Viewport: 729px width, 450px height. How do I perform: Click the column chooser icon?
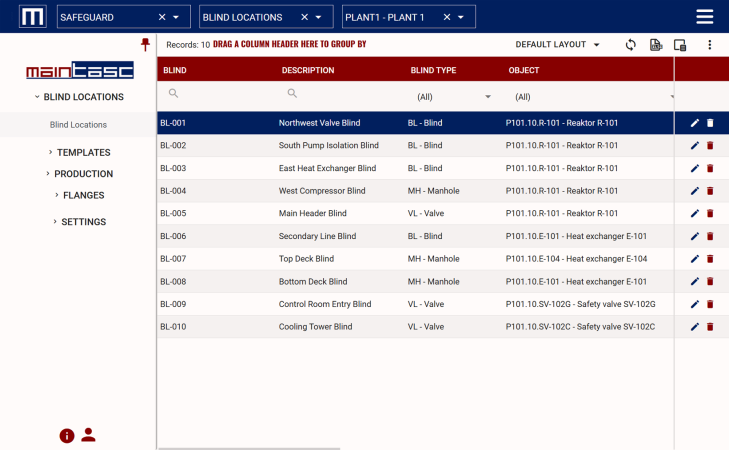point(680,45)
